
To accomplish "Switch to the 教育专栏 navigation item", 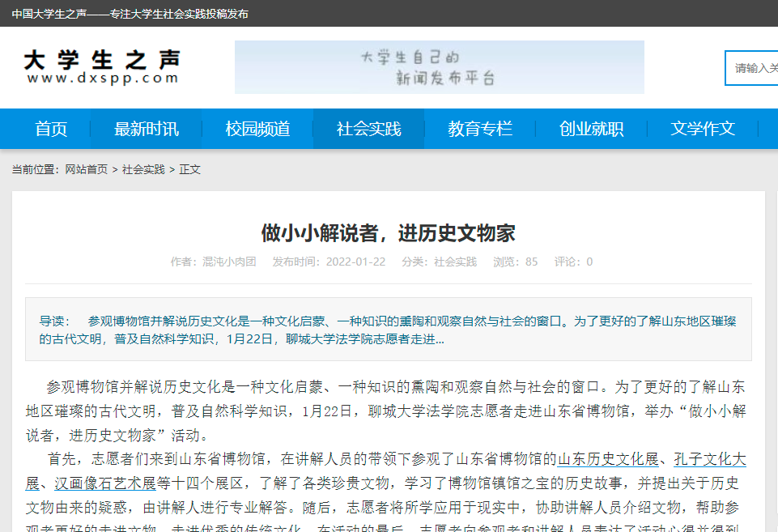I will [x=480, y=129].
